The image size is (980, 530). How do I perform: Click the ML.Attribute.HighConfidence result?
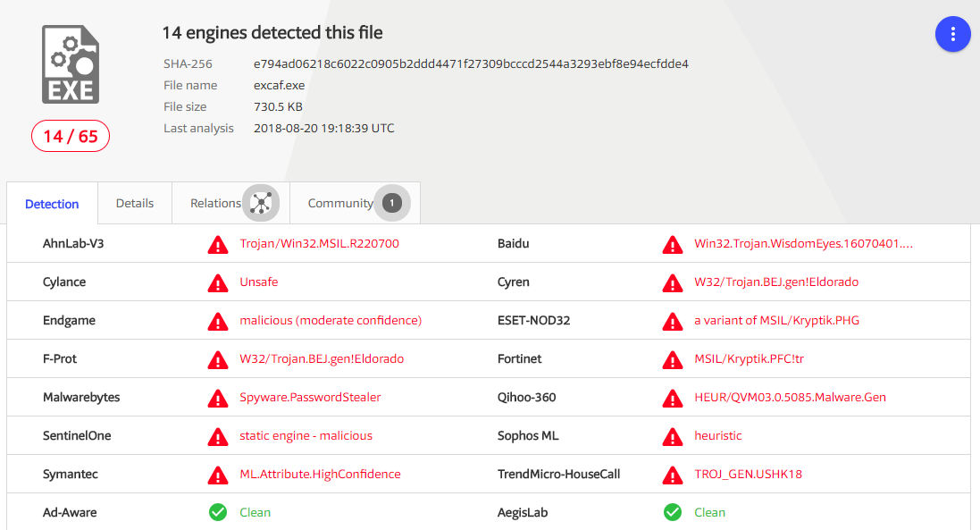(x=320, y=475)
